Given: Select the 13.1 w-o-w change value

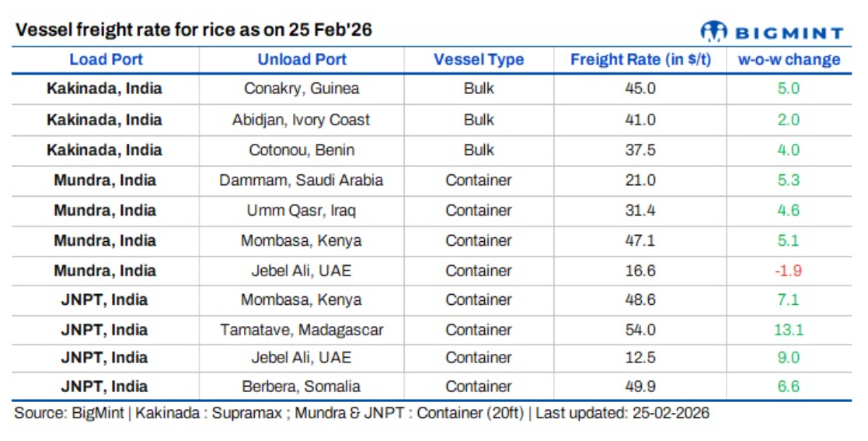Looking at the screenshot, I should (x=788, y=330).
